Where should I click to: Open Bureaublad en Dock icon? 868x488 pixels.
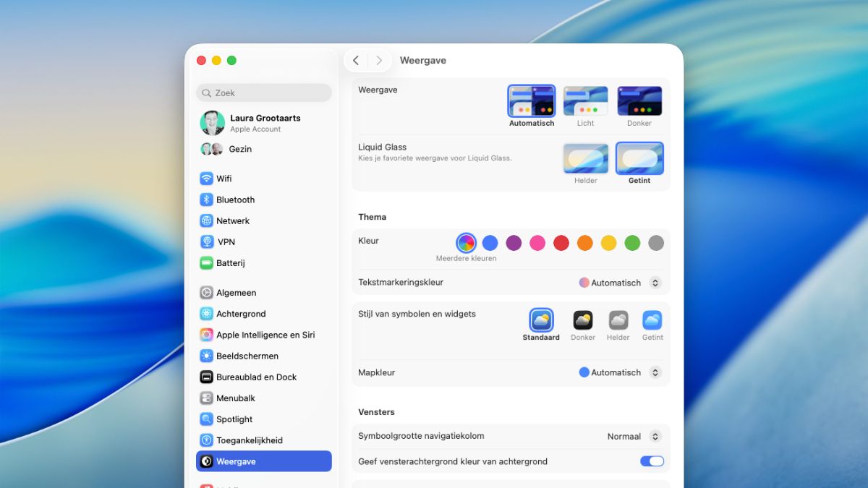[x=207, y=377]
